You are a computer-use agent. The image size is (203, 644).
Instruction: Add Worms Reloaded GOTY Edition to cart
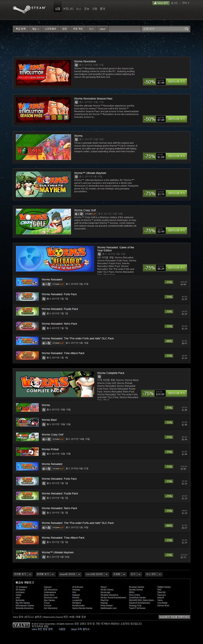[x=176, y=267]
